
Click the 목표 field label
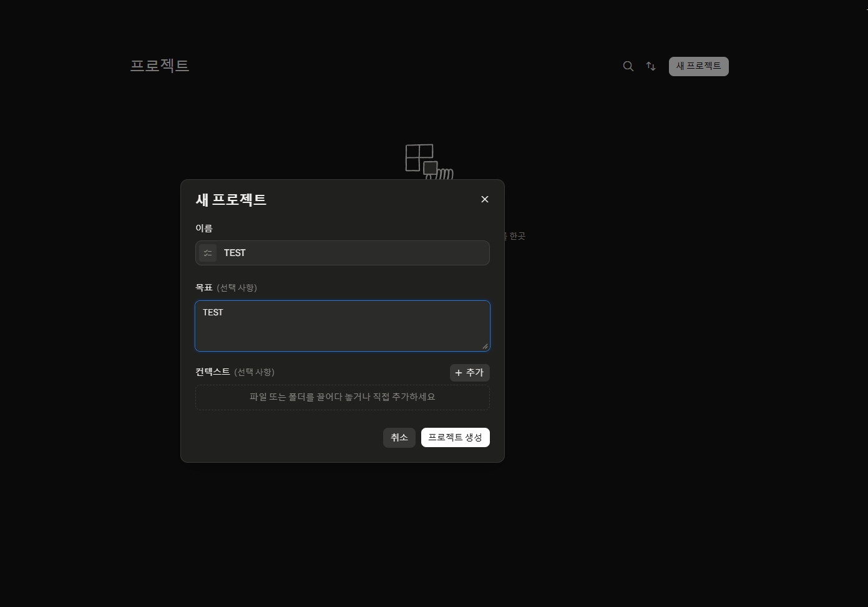pyautogui.click(x=204, y=288)
